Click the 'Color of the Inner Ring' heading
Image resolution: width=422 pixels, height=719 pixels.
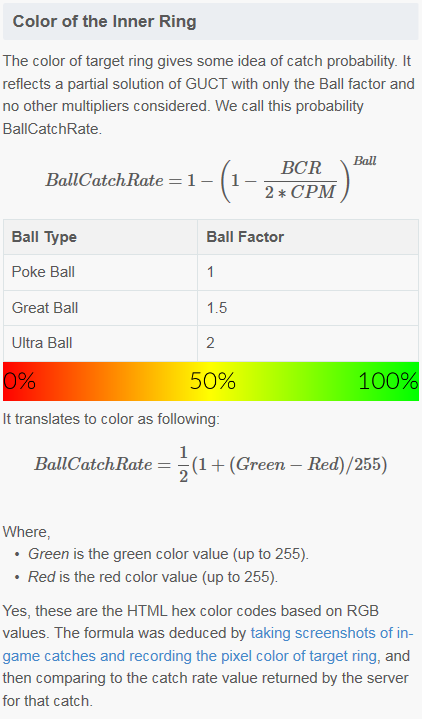pos(105,22)
